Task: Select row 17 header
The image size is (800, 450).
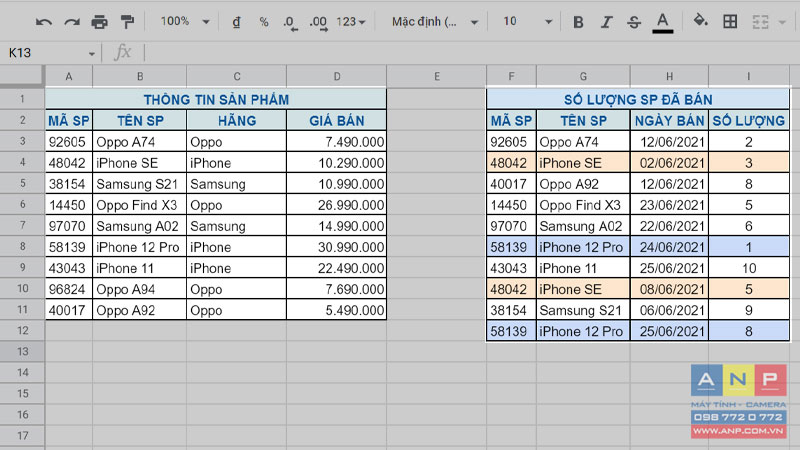Action: 22,436
